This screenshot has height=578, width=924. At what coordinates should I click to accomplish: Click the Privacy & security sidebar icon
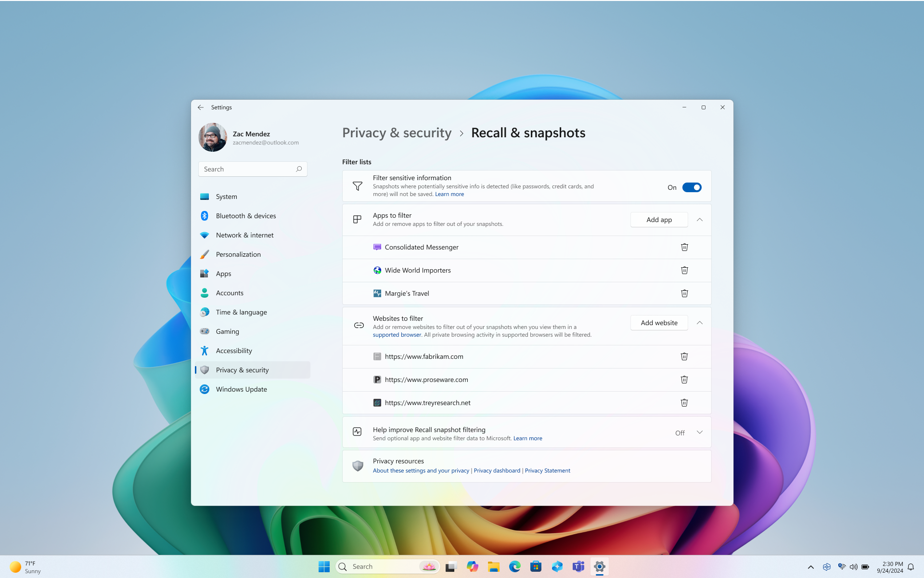[x=205, y=369]
